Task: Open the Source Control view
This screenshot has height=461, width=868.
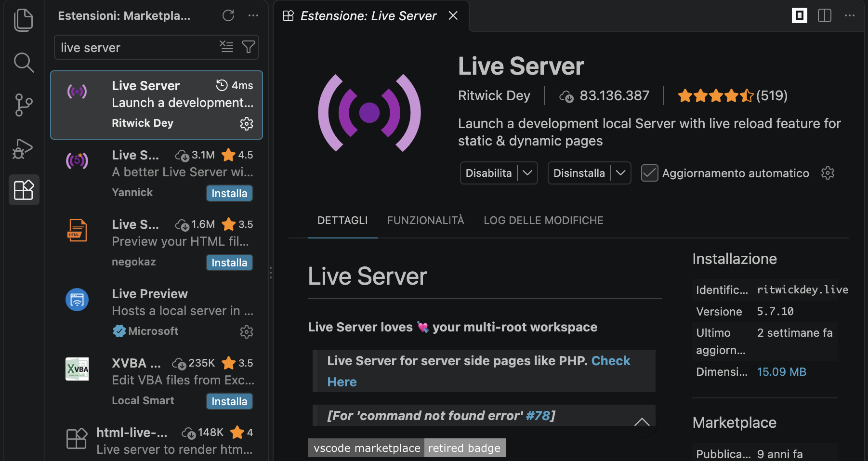Action: (23, 105)
